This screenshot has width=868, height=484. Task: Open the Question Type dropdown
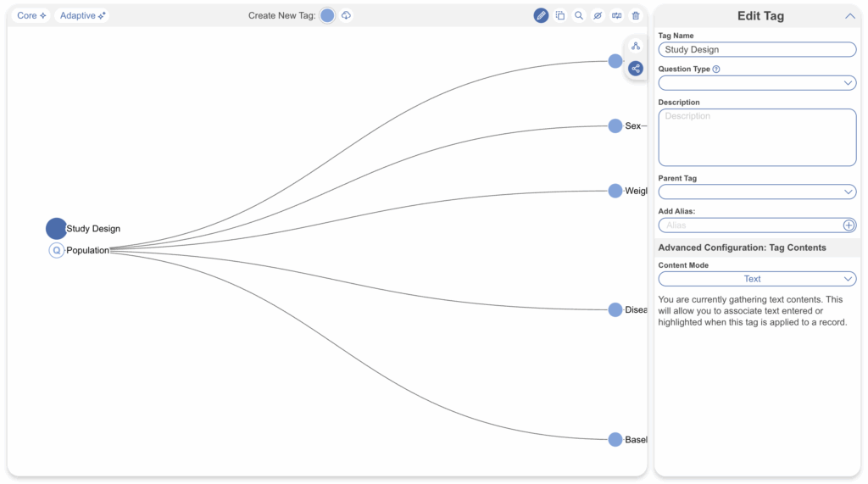point(757,83)
